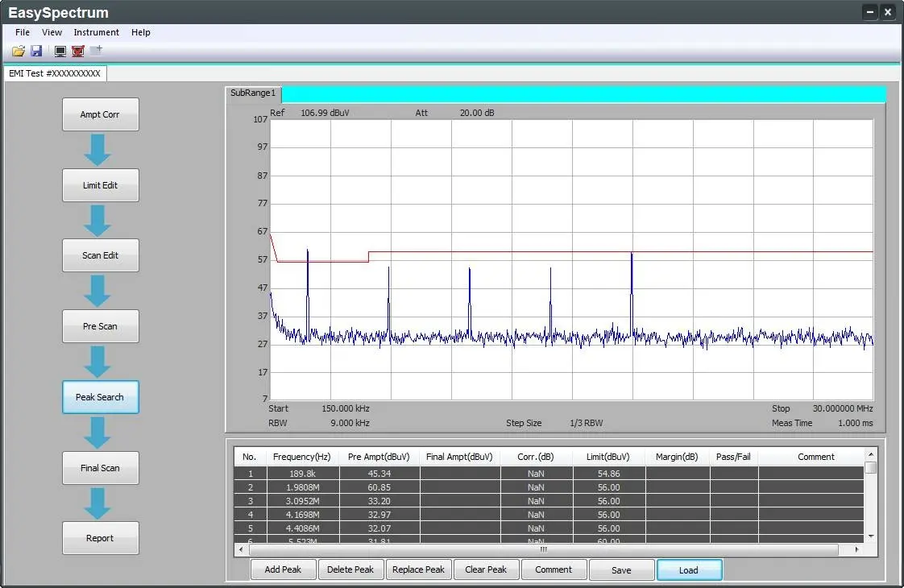The height and width of the screenshot is (588, 904).
Task: Select row 2 in the peak results table
Action: 403,487
